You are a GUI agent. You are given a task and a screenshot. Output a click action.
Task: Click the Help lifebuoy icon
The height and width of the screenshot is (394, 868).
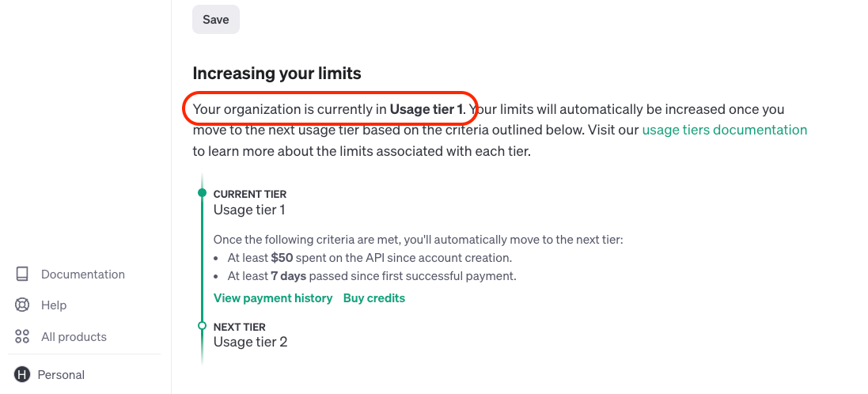click(x=22, y=305)
